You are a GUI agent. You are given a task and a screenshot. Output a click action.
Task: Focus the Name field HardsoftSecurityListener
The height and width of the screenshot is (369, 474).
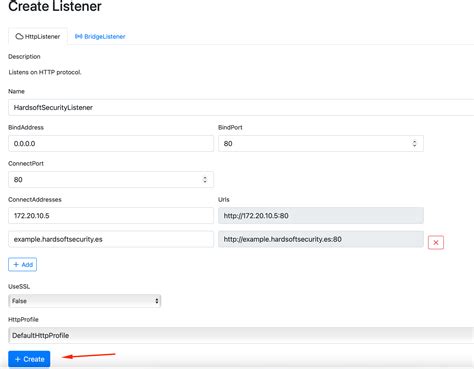[241, 107]
